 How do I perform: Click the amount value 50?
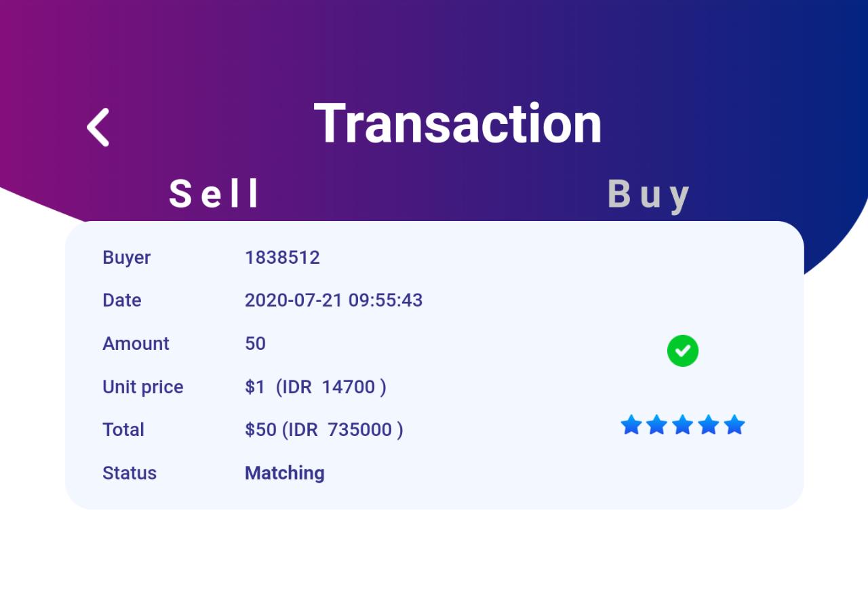(x=255, y=344)
